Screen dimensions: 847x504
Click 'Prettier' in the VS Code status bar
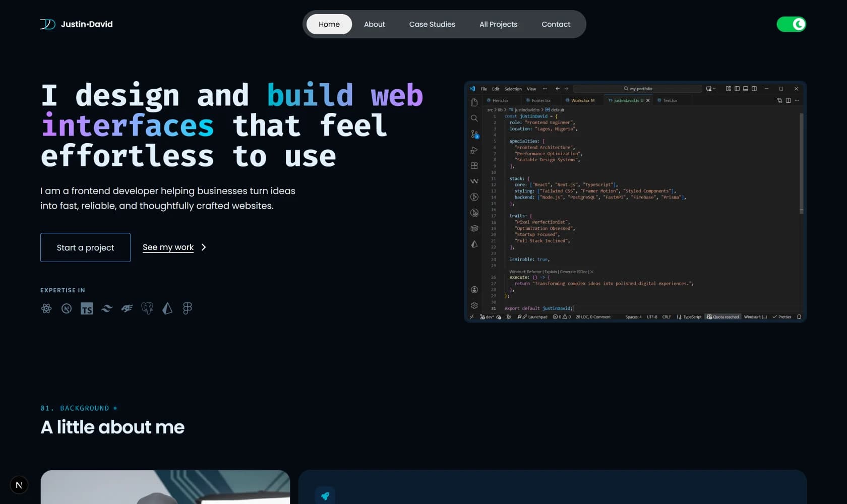point(782,317)
